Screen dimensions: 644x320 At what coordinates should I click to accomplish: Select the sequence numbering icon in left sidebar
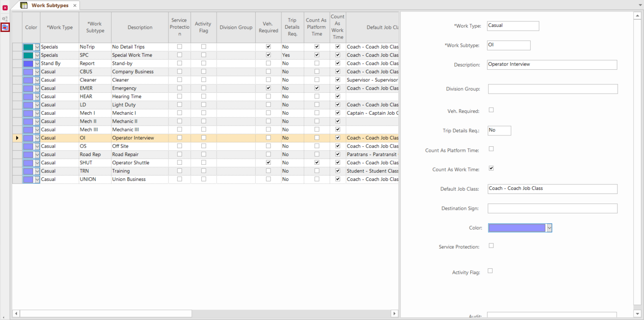pos(4,19)
